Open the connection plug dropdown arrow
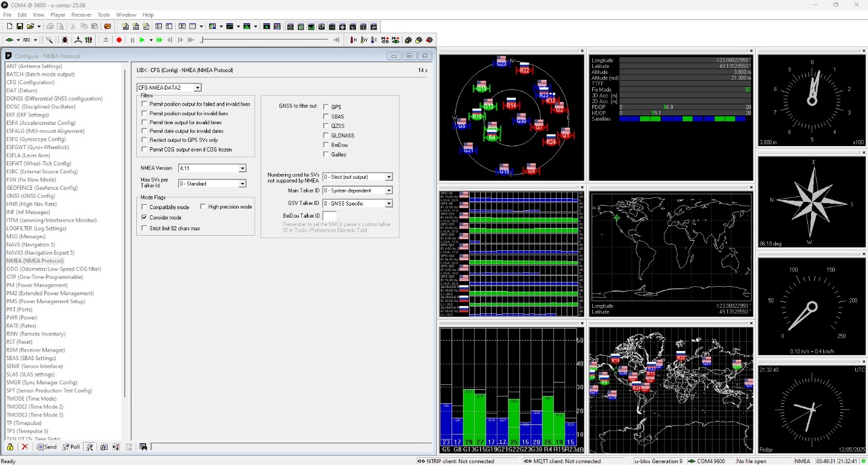 [18, 40]
